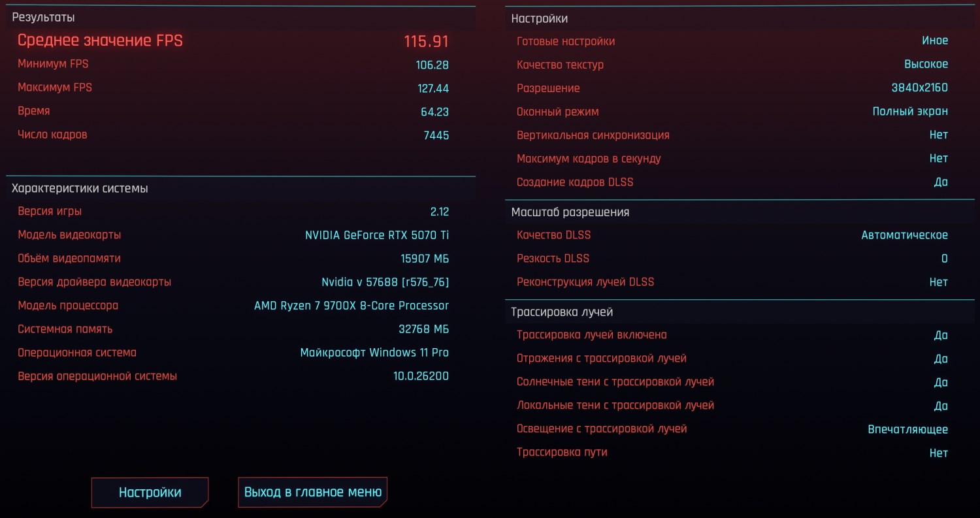Image resolution: width=980 pixels, height=518 pixels.
Task: Click the Характеристики системы section header
Action: click(80, 188)
